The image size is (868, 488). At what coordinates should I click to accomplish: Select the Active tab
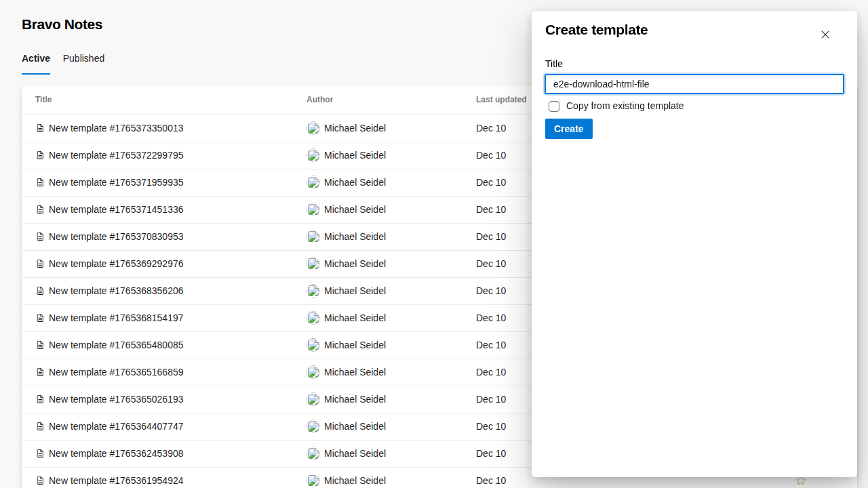pyautogui.click(x=36, y=58)
